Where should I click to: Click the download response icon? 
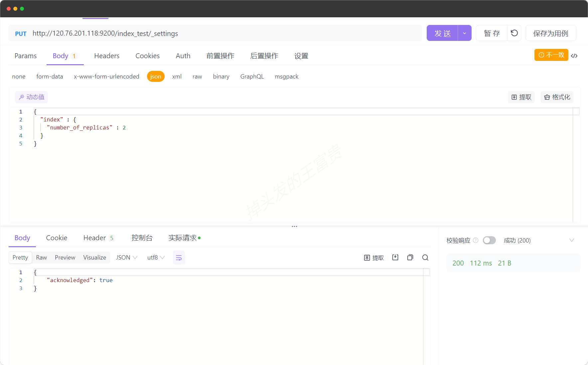(395, 257)
